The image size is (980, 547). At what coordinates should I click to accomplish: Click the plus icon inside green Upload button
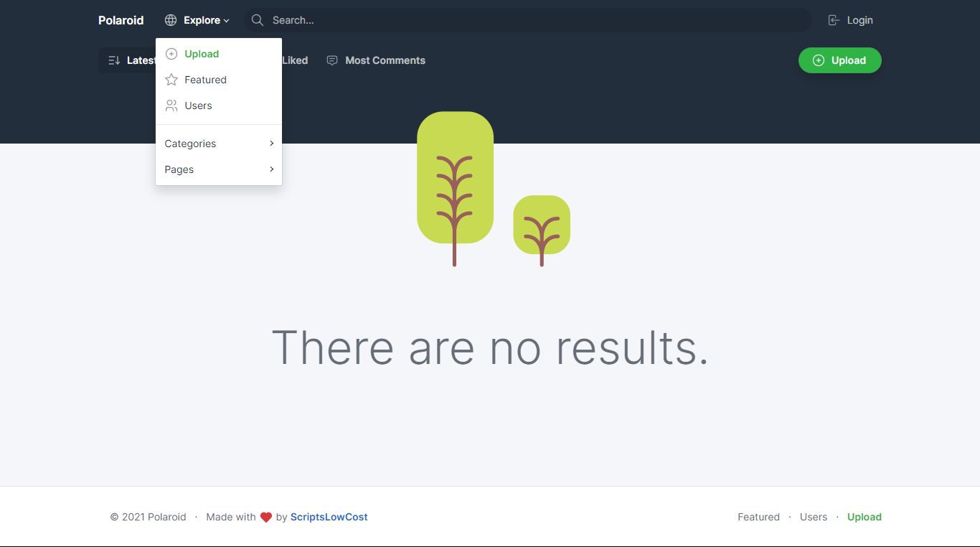pos(819,60)
